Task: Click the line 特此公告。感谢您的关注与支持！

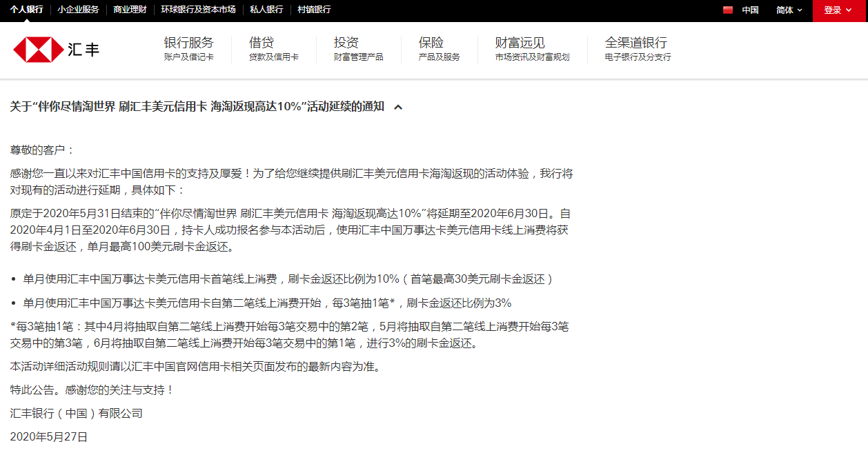Action: click(92, 390)
